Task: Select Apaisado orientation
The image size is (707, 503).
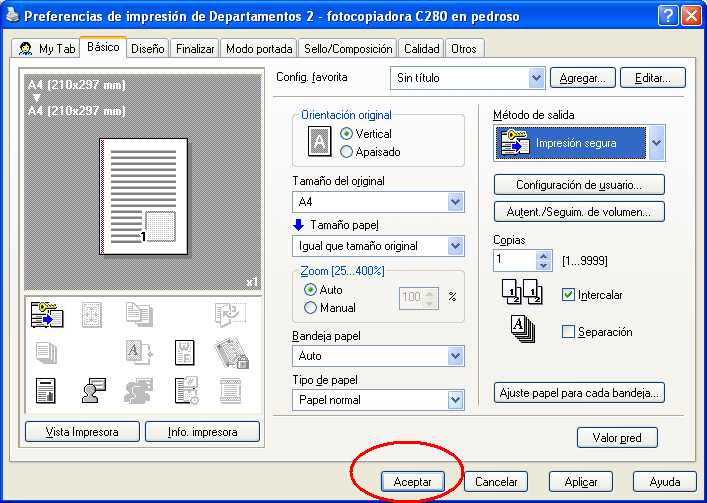Action: tap(346, 152)
